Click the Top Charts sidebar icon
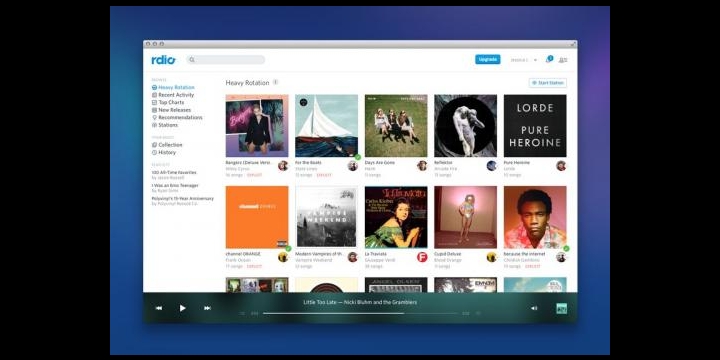The height and width of the screenshot is (360, 720). tap(154, 102)
